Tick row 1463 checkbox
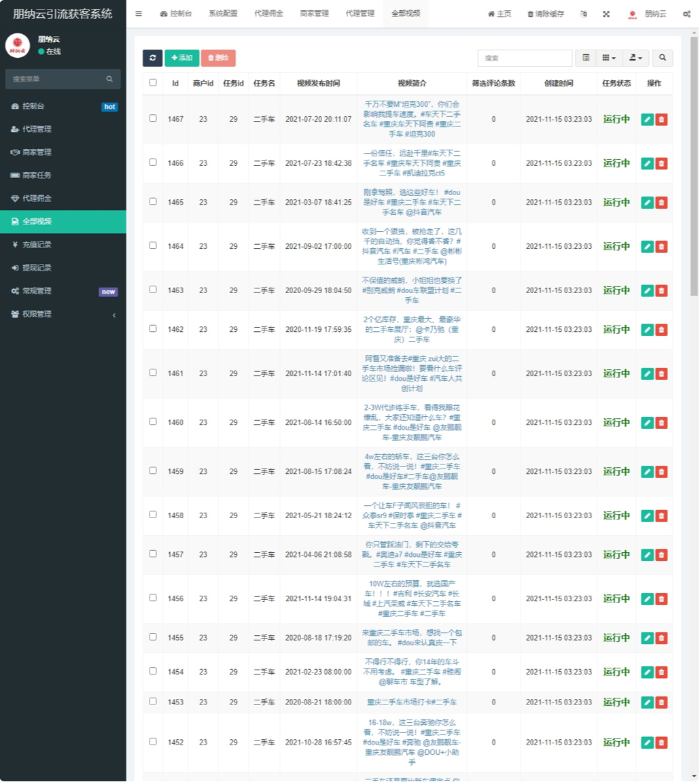The image size is (700, 782). tap(153, 289)
